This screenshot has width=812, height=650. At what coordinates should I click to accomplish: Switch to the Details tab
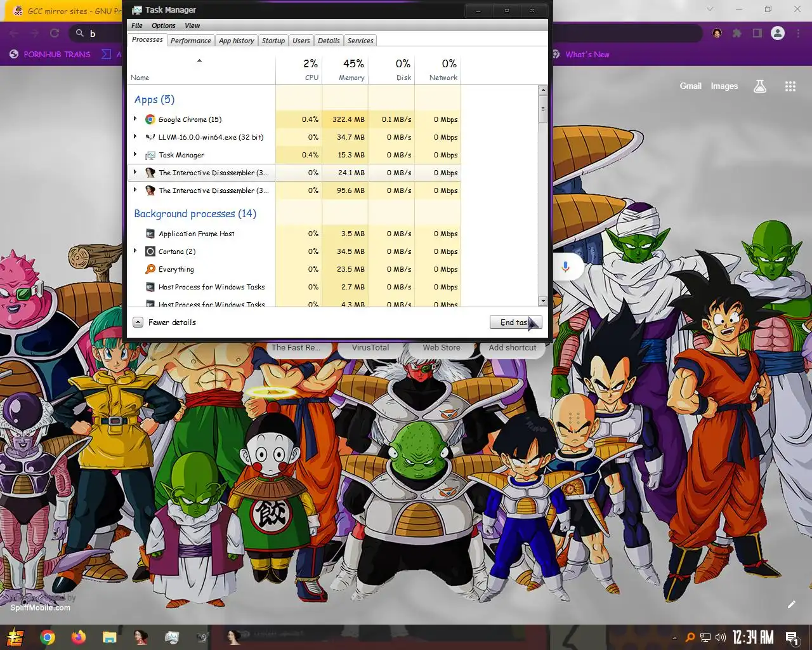click(x=329, y=41)
